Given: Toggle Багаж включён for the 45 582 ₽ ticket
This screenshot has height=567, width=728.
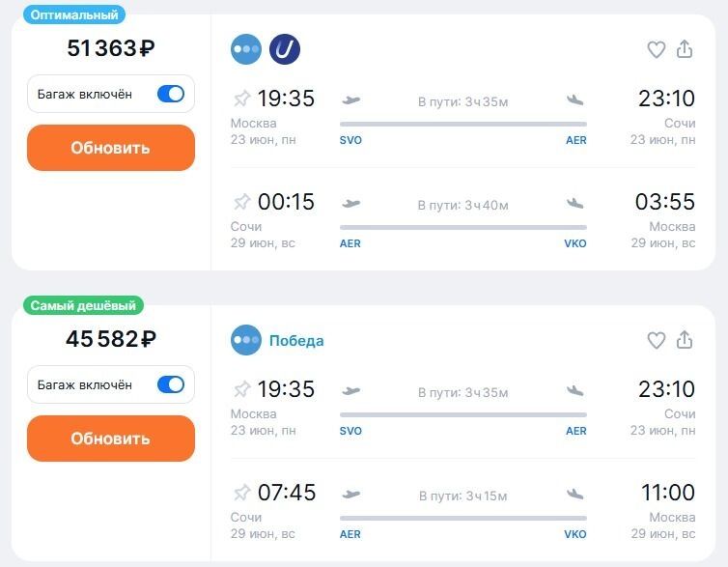Looking at the screenshot, I should coord(170,384).
